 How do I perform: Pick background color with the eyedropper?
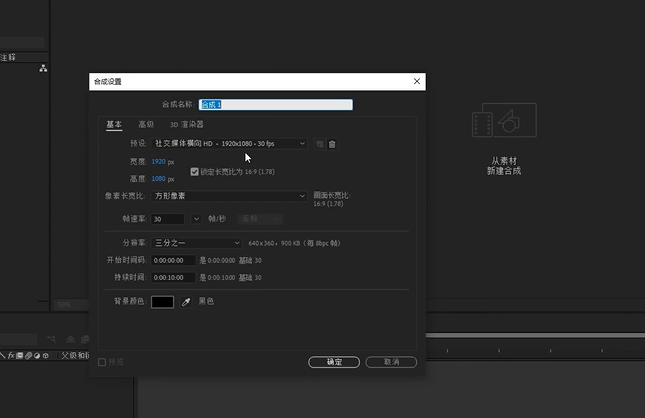(185, 302)
